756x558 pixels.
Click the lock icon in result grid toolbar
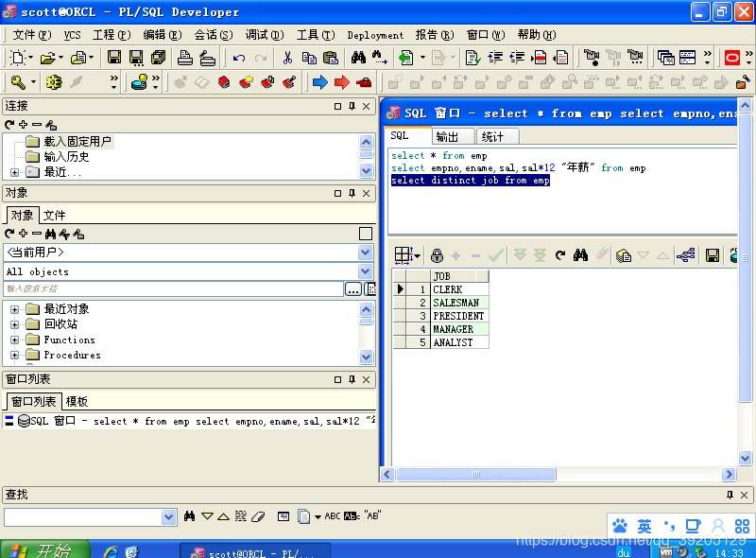(437, 254)
